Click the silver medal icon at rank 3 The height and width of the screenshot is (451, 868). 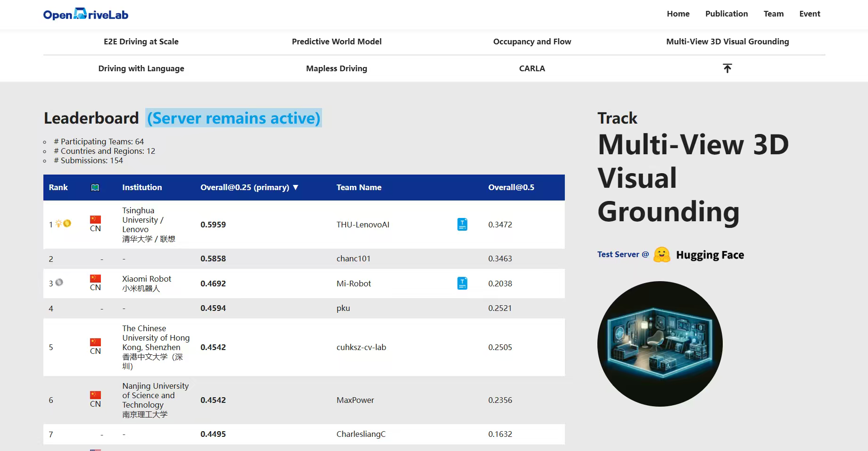[x=59, y=282]
